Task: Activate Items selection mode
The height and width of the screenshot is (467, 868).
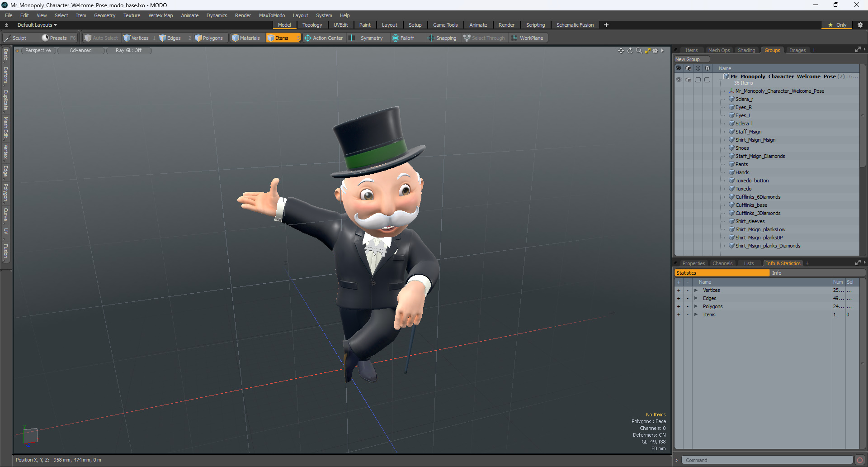Action: [x=283, y=38]
